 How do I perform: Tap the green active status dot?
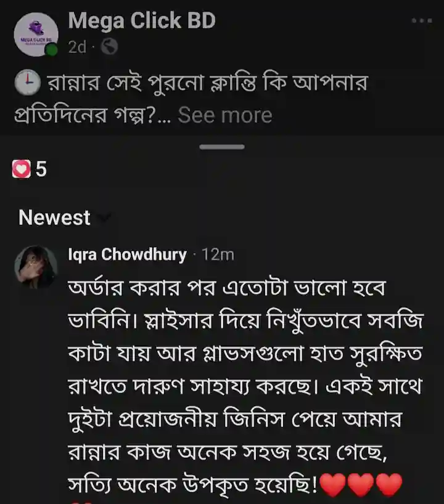coord(52,50)
